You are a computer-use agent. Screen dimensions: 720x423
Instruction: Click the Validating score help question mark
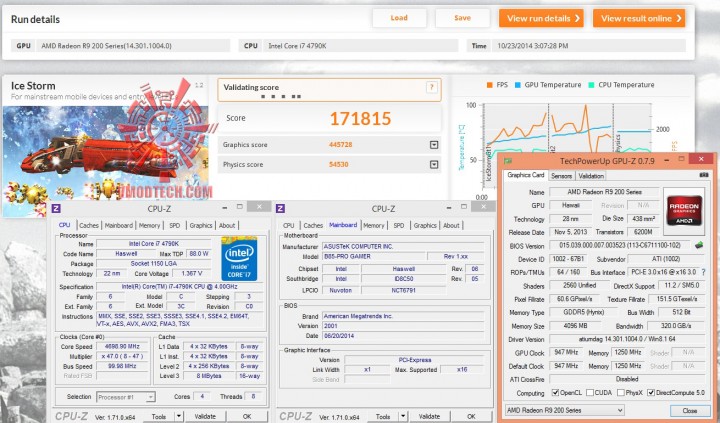tap(431, 87)
